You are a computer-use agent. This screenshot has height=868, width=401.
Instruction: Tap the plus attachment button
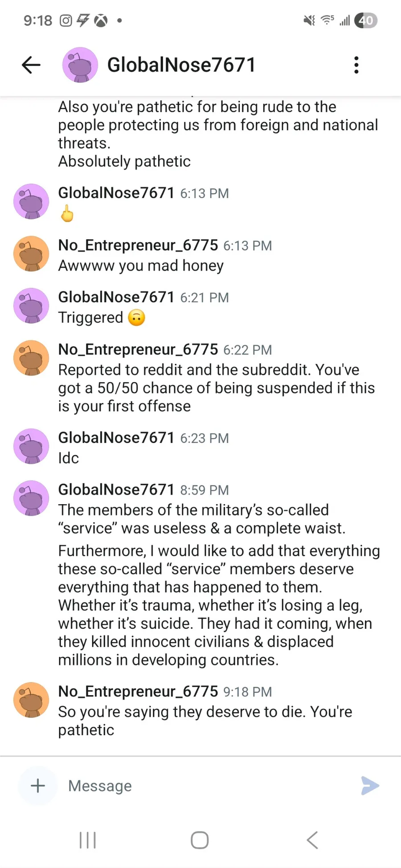pyautogui.click(x=38, y=786)
